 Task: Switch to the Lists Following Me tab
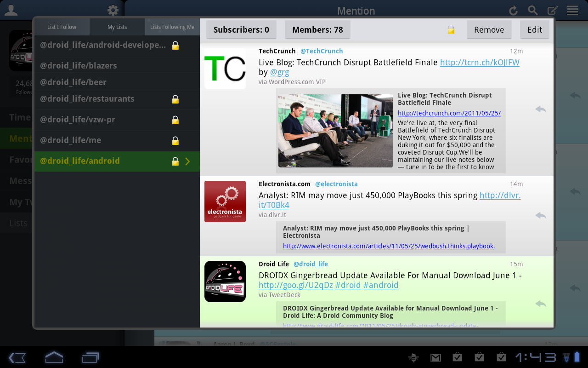click(172, 27)
